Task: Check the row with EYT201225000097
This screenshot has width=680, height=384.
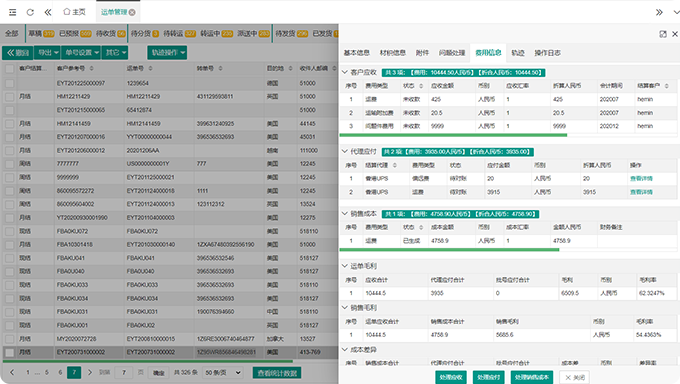Action: click(10, 83)
